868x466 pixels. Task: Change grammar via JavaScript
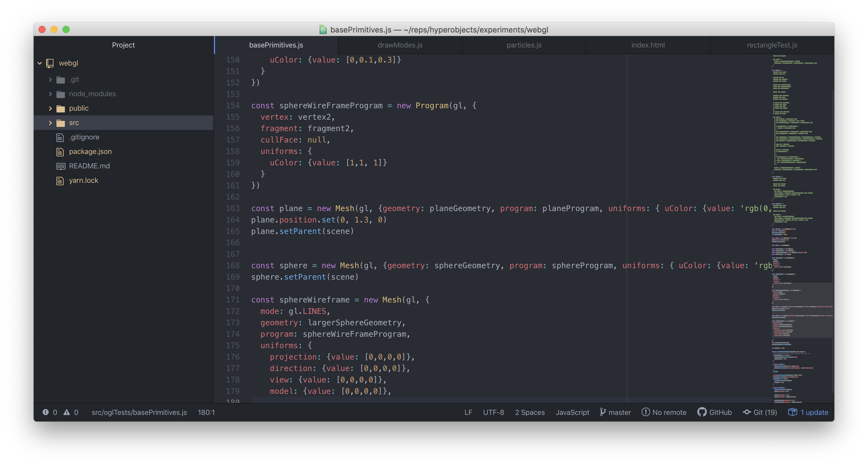(x=572, y=412)
